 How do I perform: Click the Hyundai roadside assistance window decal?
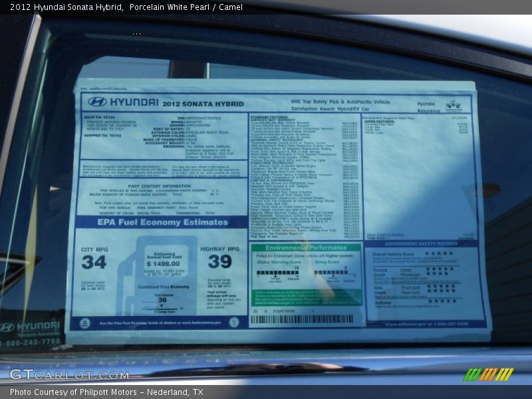(x=31, y=332)
